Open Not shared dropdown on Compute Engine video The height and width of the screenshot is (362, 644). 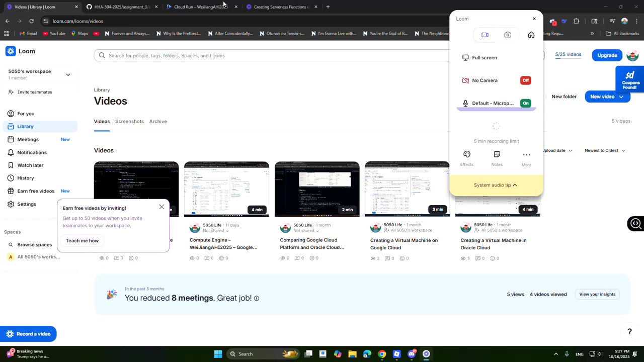pyautogui.click(x=216, y=231)
